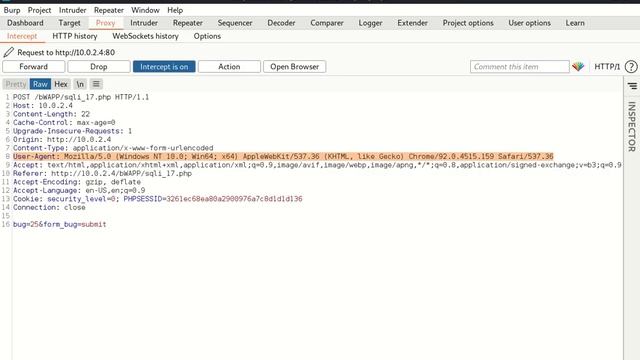Image resolution: width=640 pixels, height=360 pixels.
Task: Click the HTTP/1 protocol label
Action: click(607, 67)
